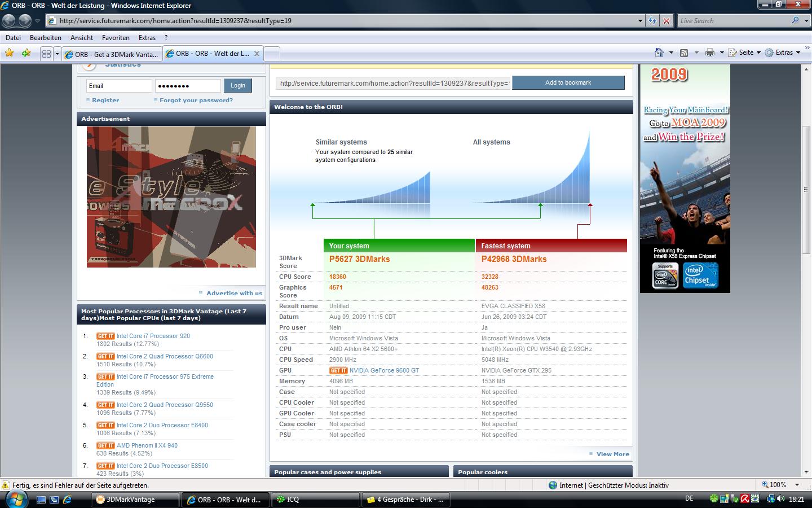Launch Internet Explorer from Quick Launch
This screenshot has width=812, height=508.
67,500
